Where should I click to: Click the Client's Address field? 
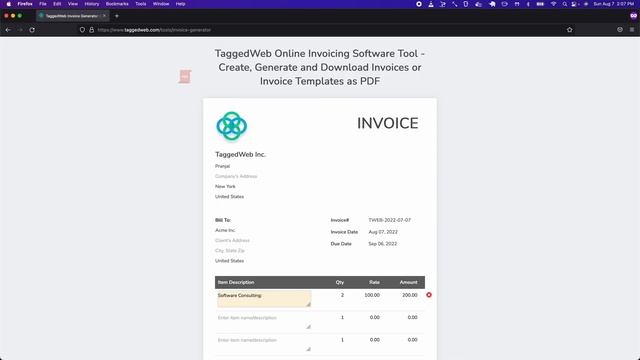point(232,240)
